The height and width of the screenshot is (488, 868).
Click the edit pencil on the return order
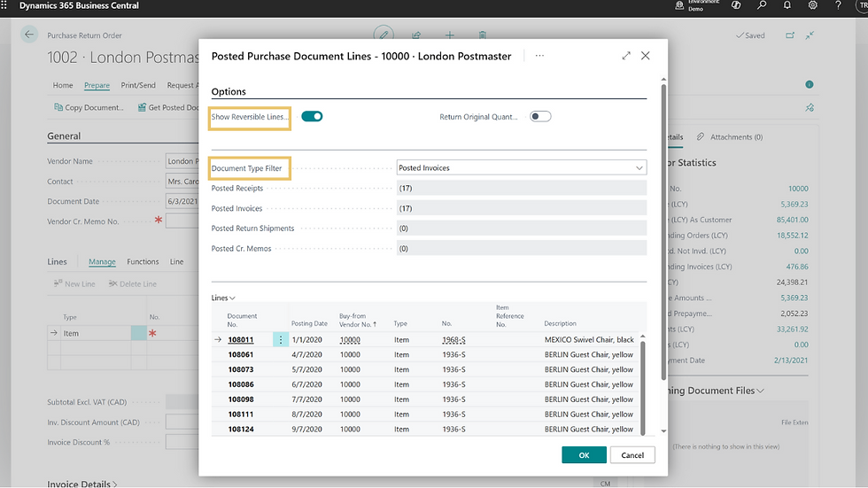point(383,35)
